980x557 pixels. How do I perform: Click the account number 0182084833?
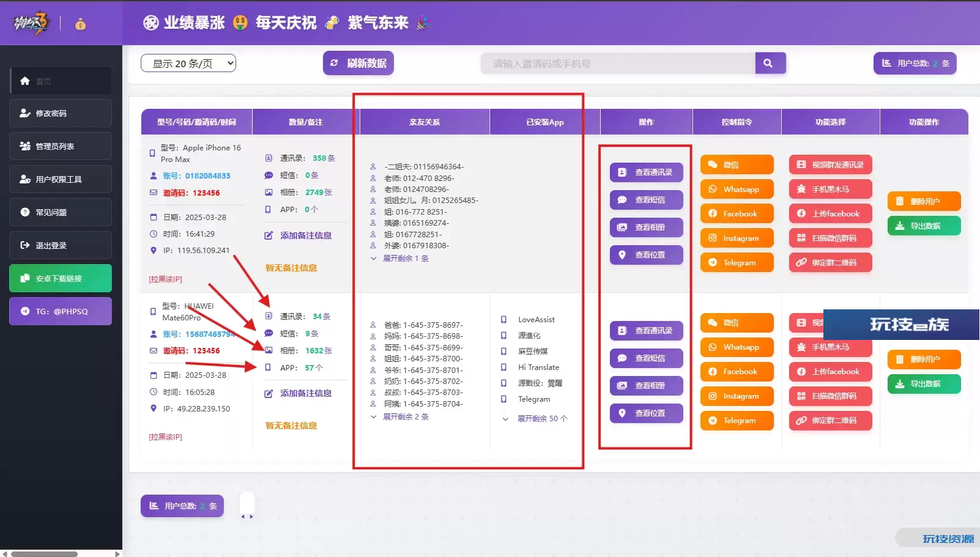[x=208, y=176]
